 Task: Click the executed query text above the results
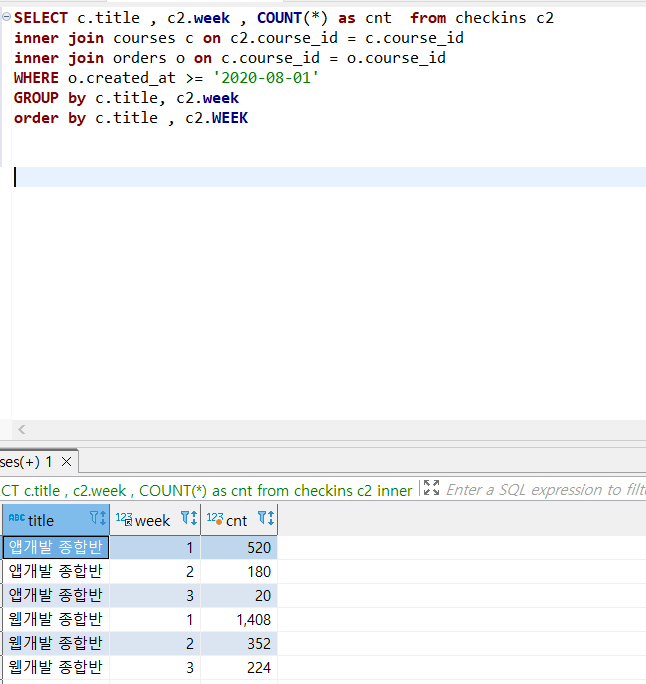coord(207,490)
